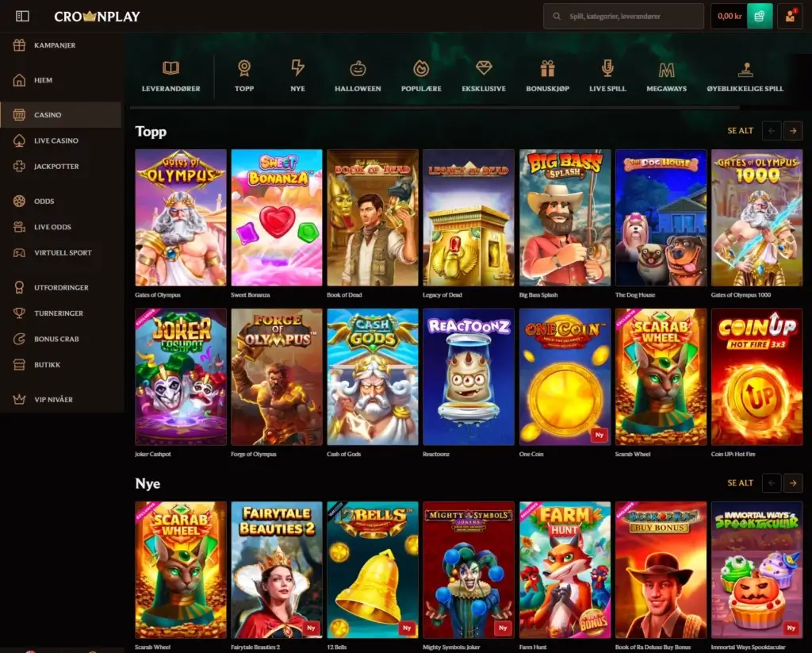Click the Nye section heading
812x653 pixels.
pyautogui.click(x=147, y=483)
